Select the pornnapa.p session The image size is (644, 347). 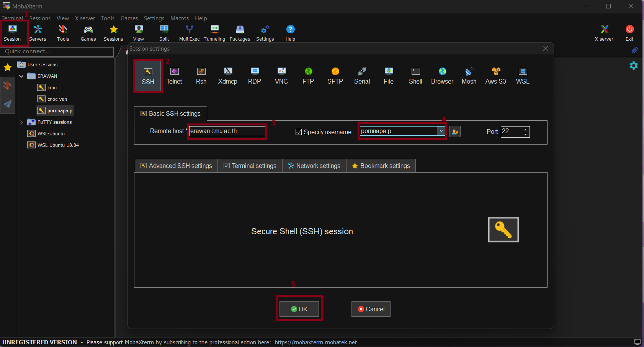[55, 111]
